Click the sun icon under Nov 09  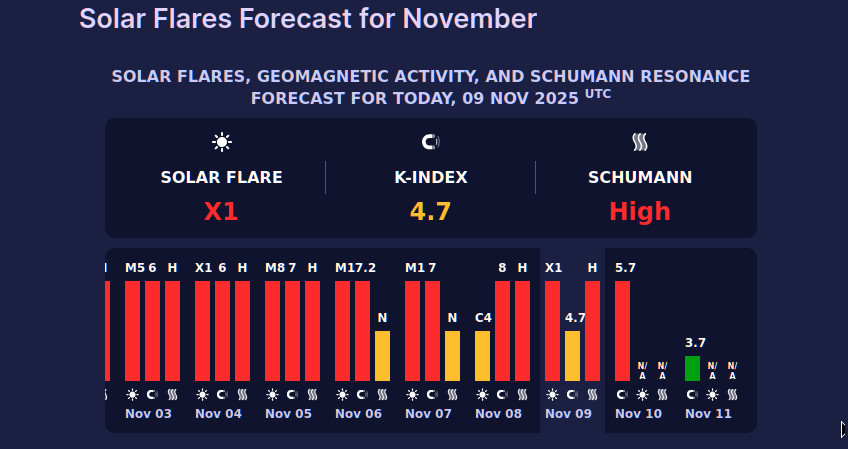[552, 395]
